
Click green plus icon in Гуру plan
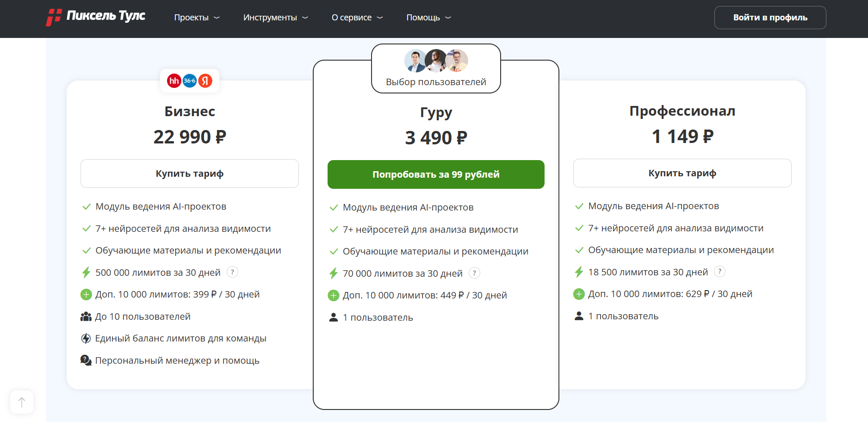[x=334, y=295]
